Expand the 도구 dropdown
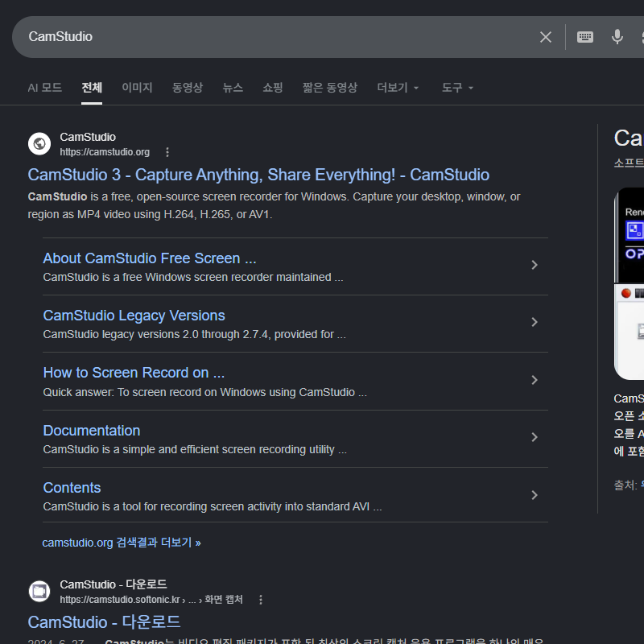Viewport: 644px width, 644px height. click(x=457, y=88)
